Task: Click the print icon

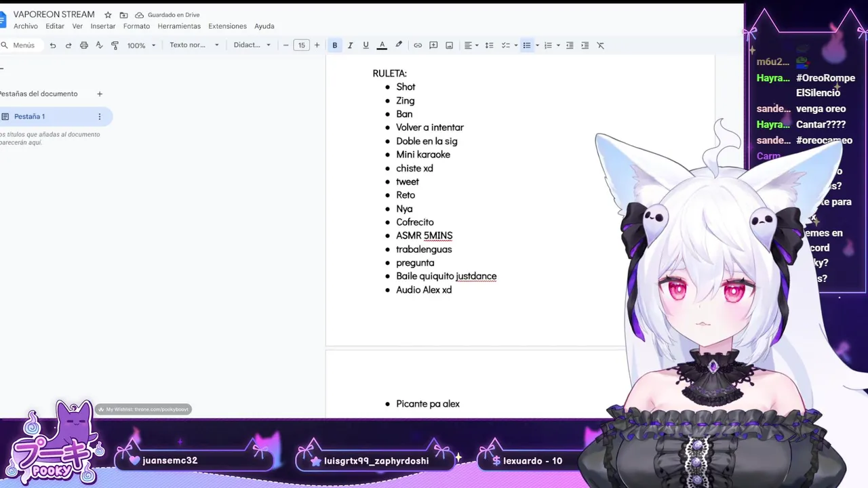Action: 84,45
